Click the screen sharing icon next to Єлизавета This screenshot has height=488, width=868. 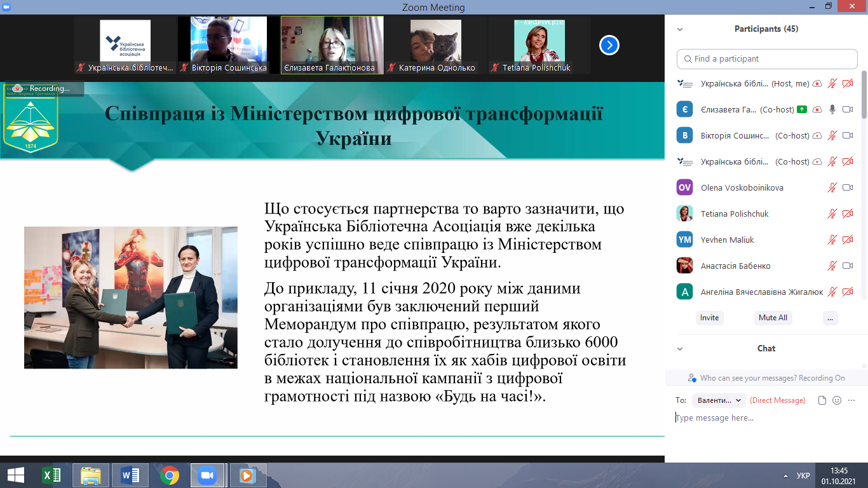[x=802, y=109]
